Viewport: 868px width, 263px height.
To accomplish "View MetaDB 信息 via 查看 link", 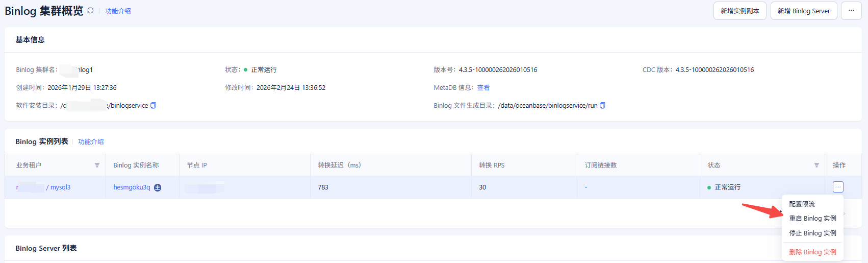I will click(483, 88).
